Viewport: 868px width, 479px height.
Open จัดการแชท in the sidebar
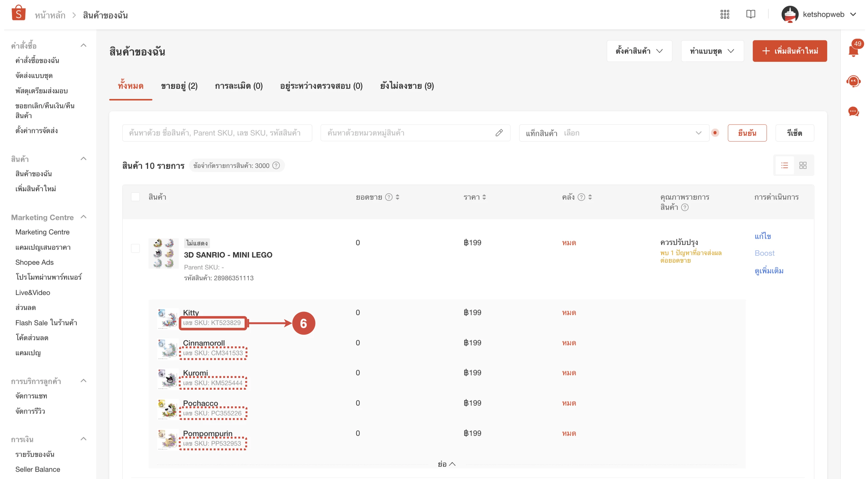click(31, 396)
